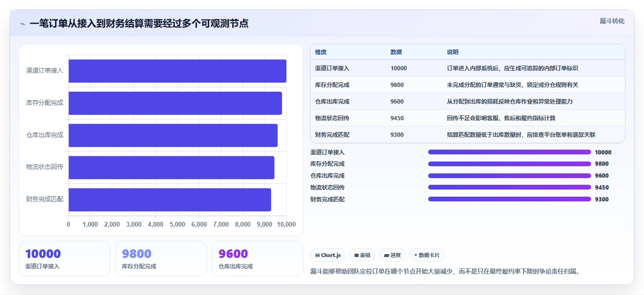Screen dimensions: 644x295
Task: Open the 10000 渠道订单接入 data card
Action: 64,258
